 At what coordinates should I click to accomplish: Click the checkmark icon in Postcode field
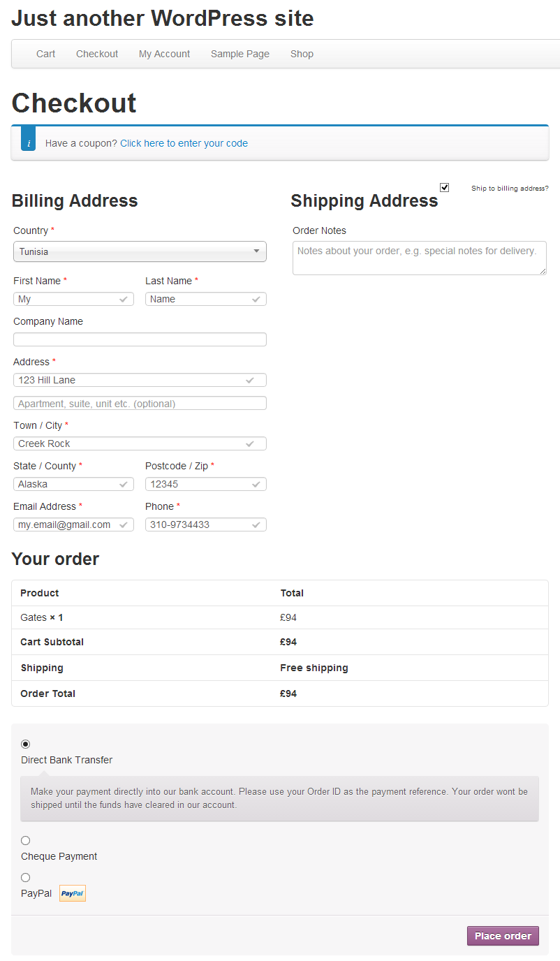pyautogui.click(x=256, y=484)
